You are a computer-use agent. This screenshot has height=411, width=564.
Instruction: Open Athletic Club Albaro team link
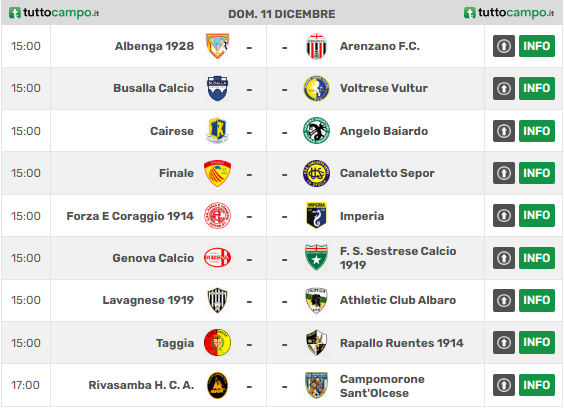[x=398, y=300]
